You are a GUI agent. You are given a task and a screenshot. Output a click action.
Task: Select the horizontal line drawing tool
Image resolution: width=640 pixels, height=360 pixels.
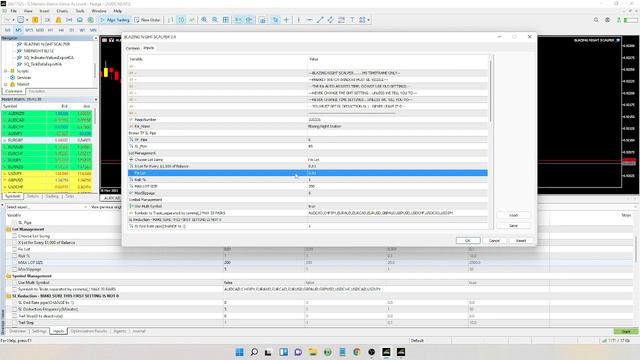point(309,20)
